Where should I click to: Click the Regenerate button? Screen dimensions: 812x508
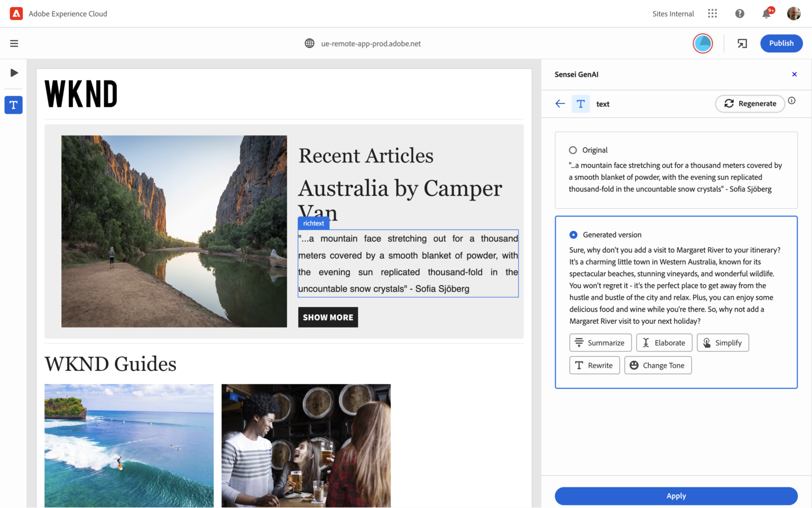click(750, 104)
